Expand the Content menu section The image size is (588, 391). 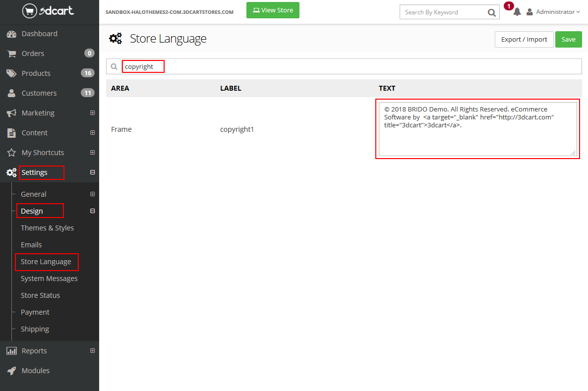click(x=92, y=133)
